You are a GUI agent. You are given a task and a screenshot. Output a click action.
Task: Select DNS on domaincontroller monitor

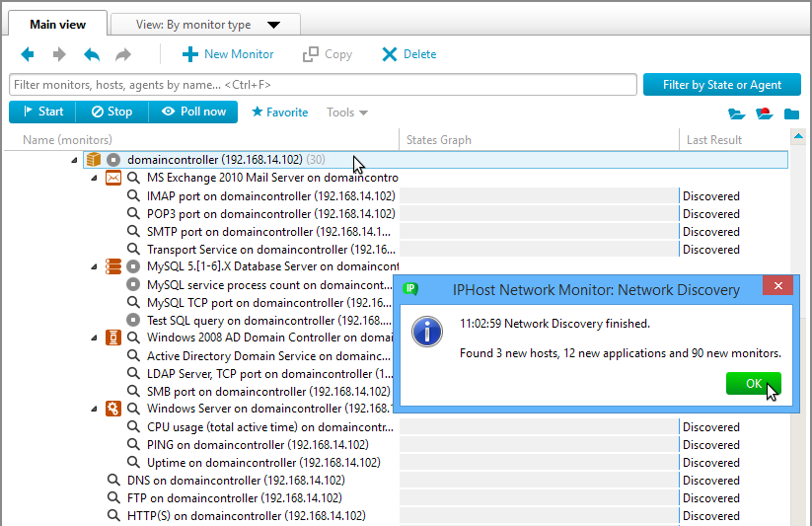click(236, 481)
